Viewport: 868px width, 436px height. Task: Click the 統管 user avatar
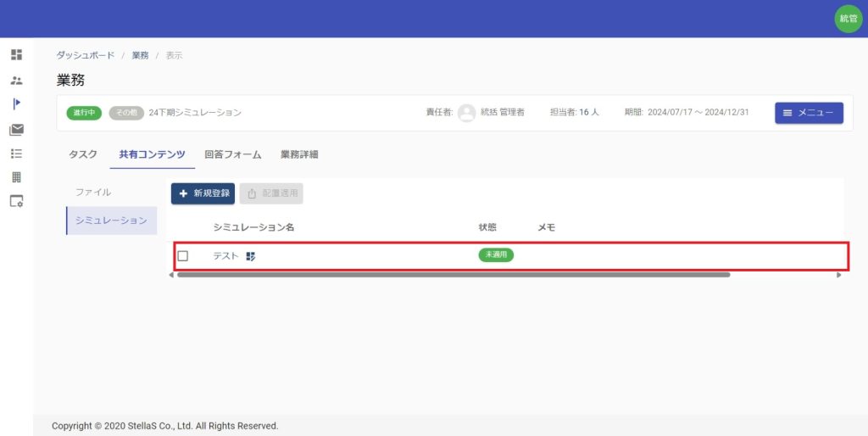[848, 19]
